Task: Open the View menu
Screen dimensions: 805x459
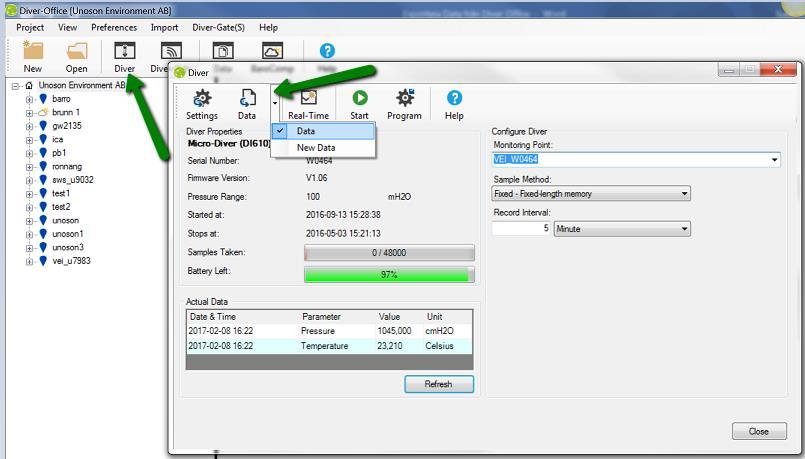Action: [68, 28]
